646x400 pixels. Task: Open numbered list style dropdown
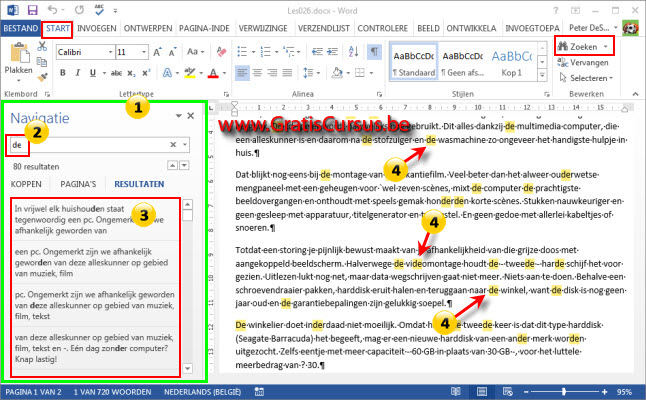(x=276, y=52)
